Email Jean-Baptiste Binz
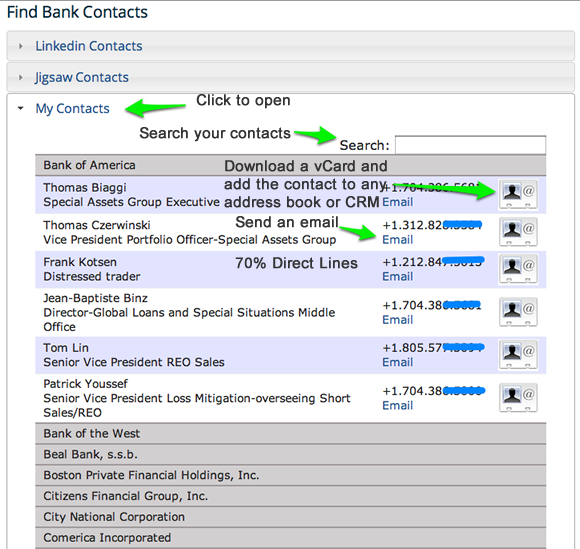The height and width of the screenshot is (549, 580). 397,319
